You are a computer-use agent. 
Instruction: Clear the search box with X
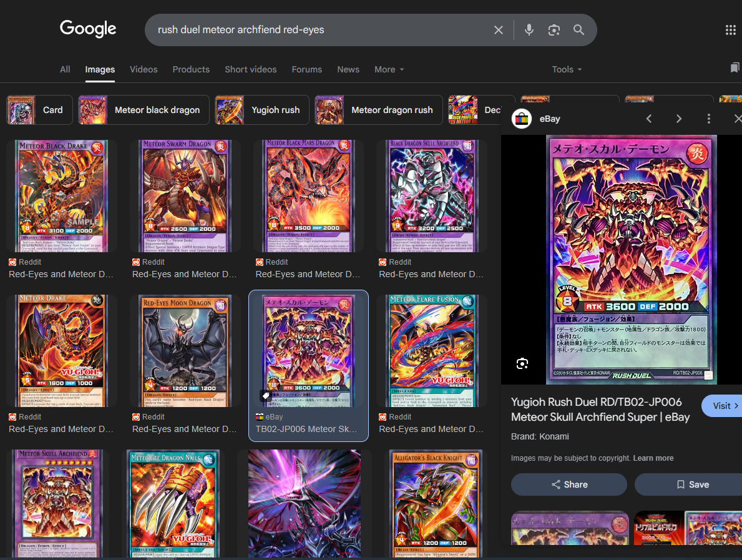click(x=498, y=30)
